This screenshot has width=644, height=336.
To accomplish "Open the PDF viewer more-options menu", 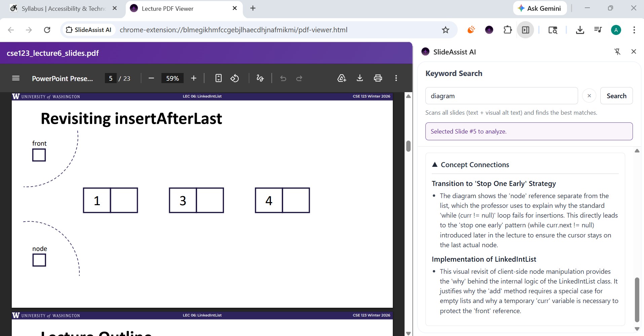I will click(x=396, y=78).
